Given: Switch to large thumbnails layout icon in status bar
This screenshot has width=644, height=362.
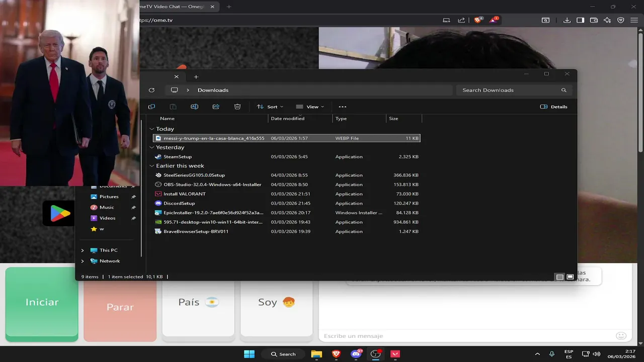Looking at the screenshot, I should click(570, 277).
